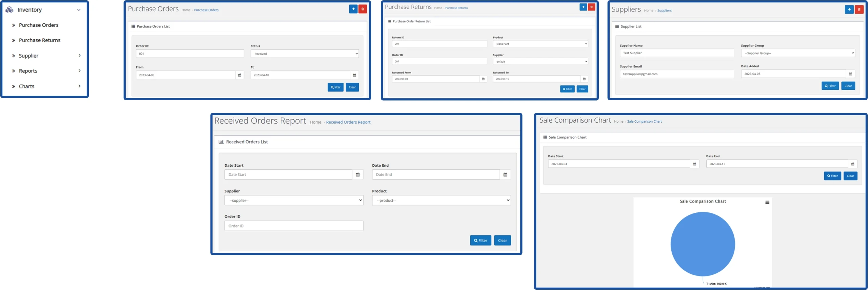The width and height of the screenshot is (868, 290).
Task: Open calendar for Purchase Returns Returned To
Action: (x=584, y=79)
